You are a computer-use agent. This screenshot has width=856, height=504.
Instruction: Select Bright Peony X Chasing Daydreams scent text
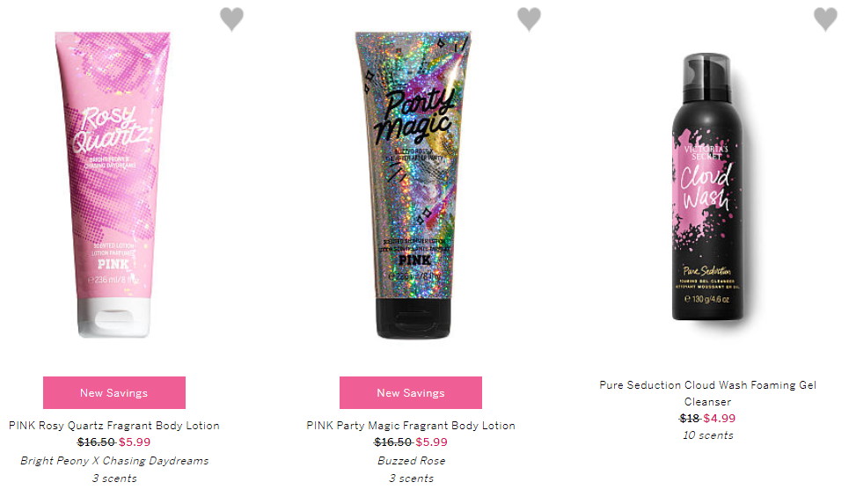tap(114, 460)
